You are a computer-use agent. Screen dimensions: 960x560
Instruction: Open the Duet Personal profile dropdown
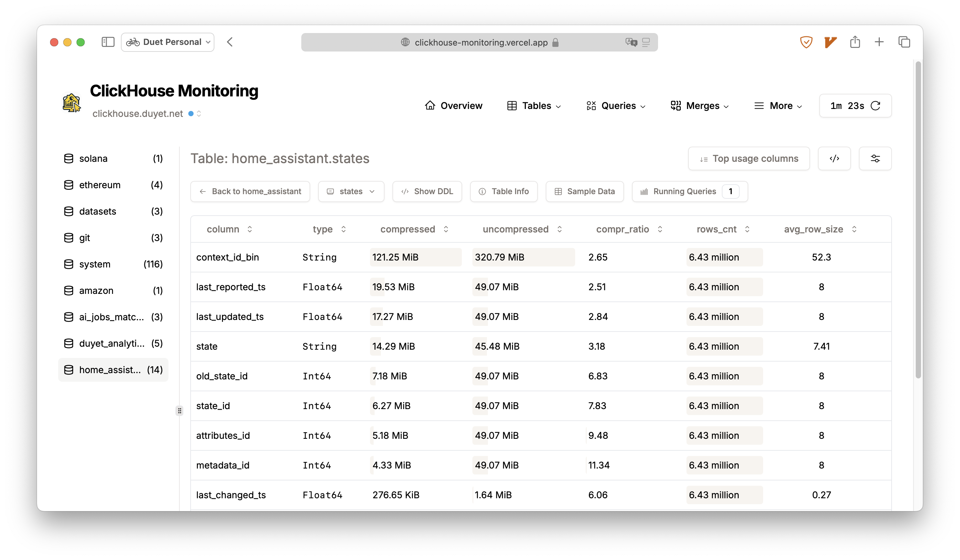coord(167,42)
